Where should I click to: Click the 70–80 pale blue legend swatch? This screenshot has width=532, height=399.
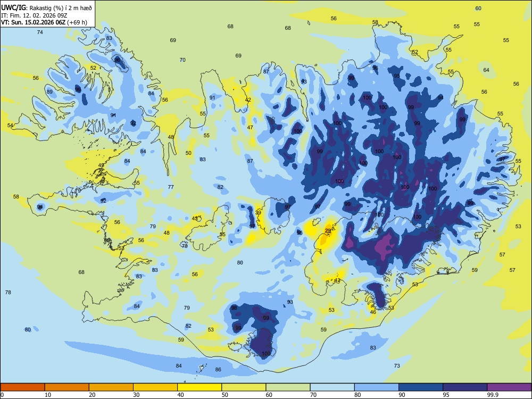click(x=332, y=387)
